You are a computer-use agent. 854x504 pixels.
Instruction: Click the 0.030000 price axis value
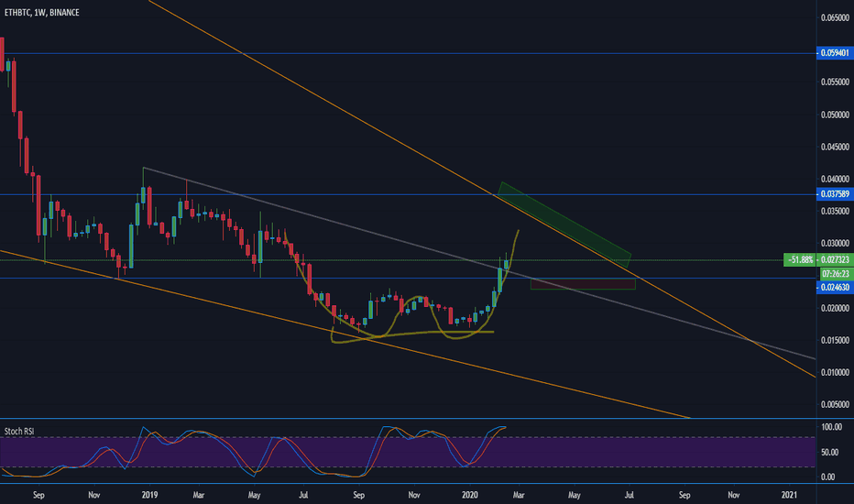pyautogui.click(x=835, y=243)
